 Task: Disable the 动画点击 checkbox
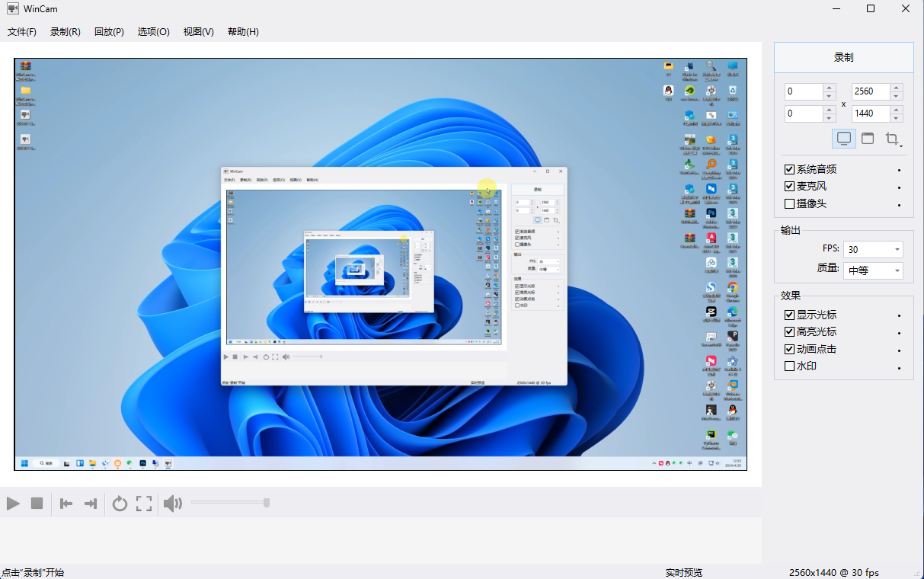pos(789,350)
